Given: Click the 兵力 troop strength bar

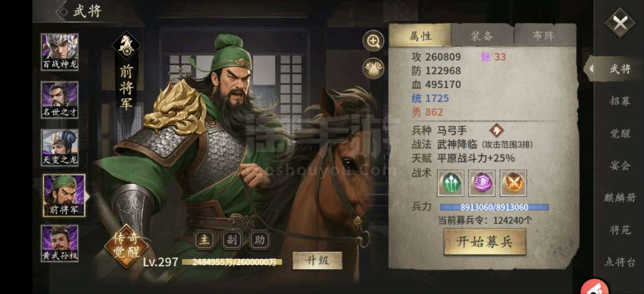Looking at the screenshot, I should pyautogui.click(x=494, y=207).
